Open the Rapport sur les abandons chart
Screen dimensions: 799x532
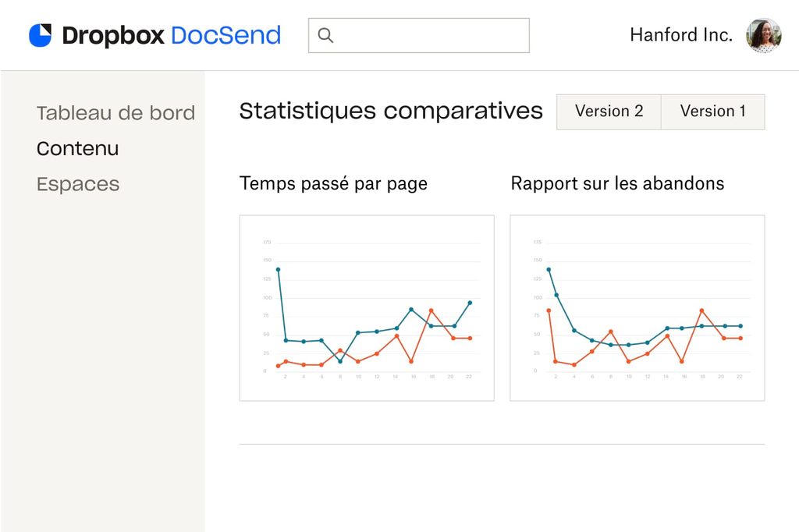[637, 307]
